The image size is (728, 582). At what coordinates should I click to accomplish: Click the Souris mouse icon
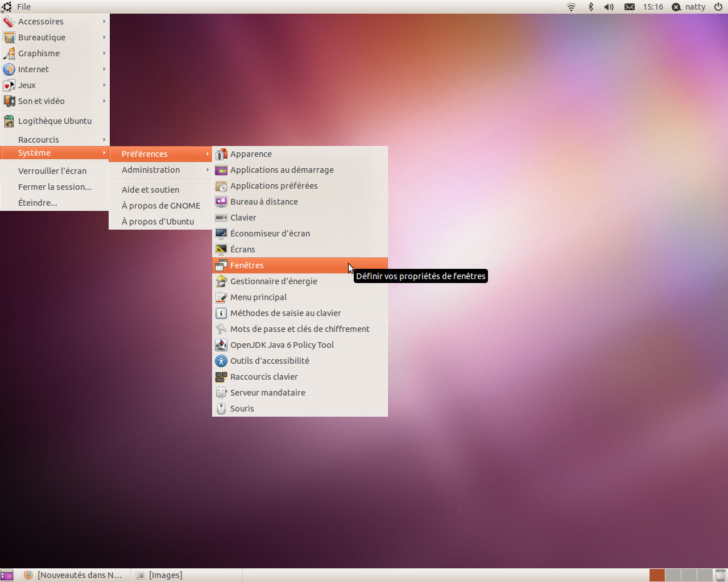click(x=221, y=409)
